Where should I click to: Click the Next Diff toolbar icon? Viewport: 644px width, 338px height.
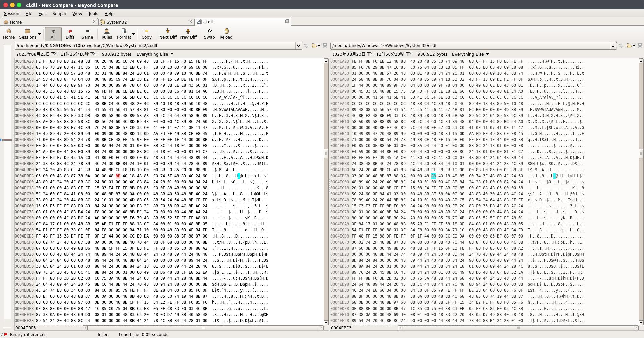click(168, 33)
